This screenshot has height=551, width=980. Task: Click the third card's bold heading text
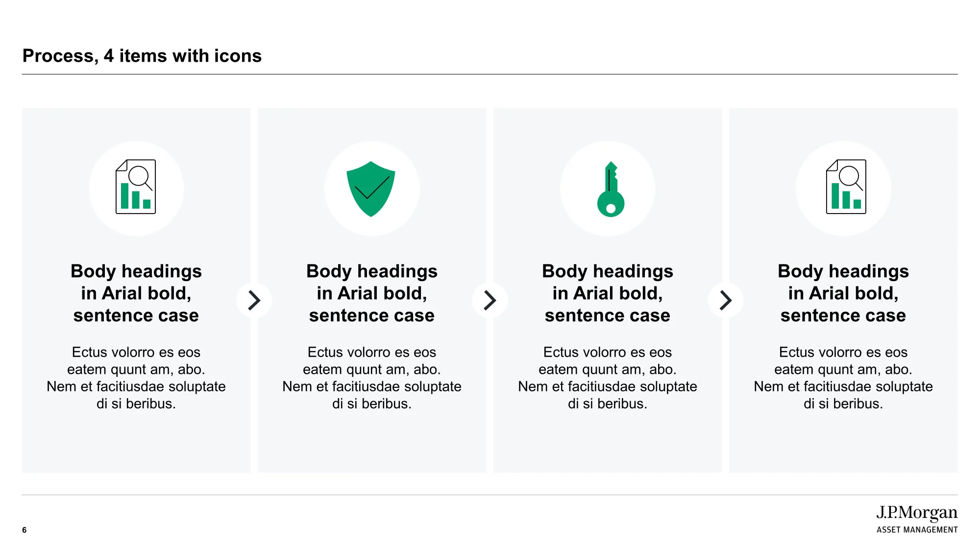(x=608, y=293)
